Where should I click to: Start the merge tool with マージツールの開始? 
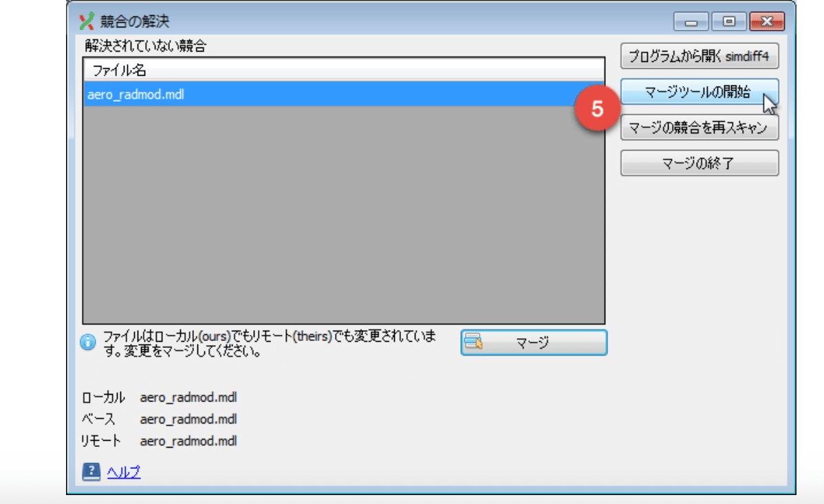700,92
